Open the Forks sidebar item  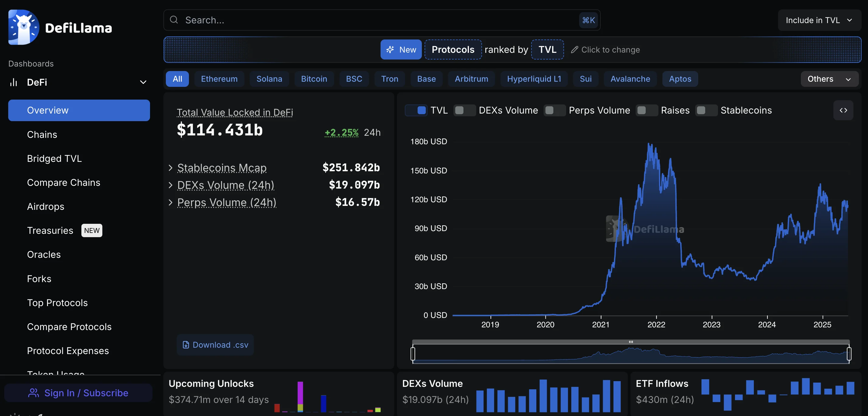coord(79,278)
